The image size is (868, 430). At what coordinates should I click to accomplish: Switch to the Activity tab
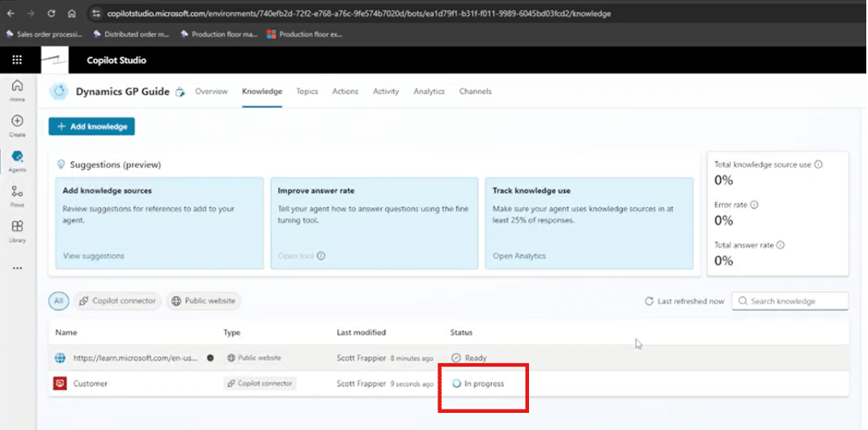click(386, 92)
